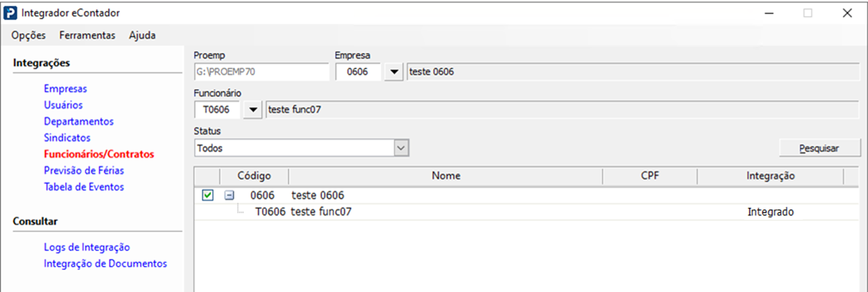Screen dimensions: 868x292
Task: Uncheck the teste 0606 row checkbox
Action: [208, 195]
